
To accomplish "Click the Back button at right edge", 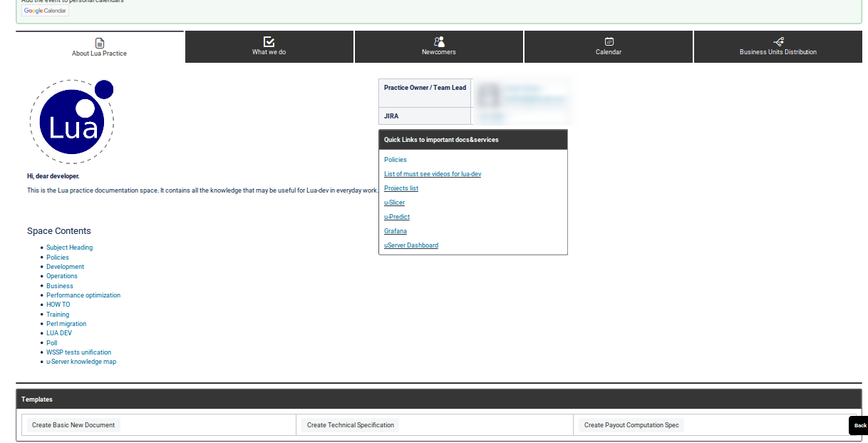I will (x=859, y=425).
